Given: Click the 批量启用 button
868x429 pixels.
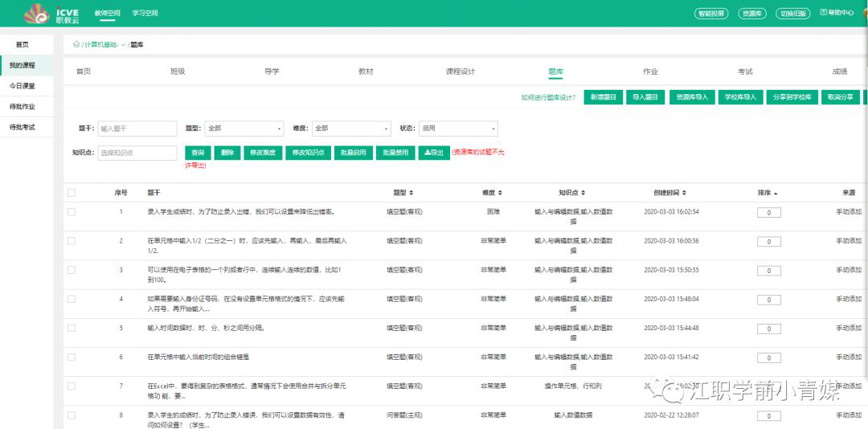Looking at the screenshot, I should pos(353,153).
